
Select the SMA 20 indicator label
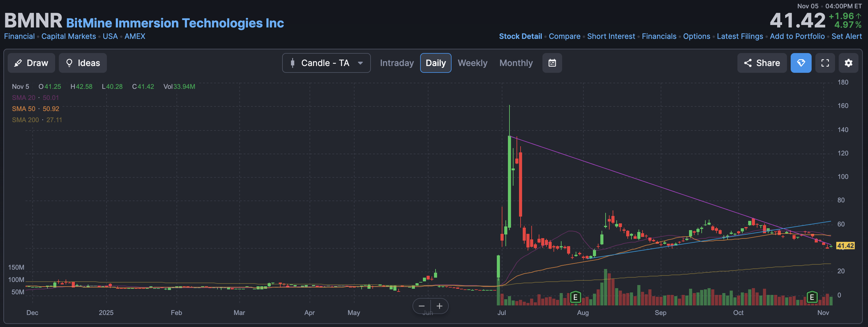[24, 97]
